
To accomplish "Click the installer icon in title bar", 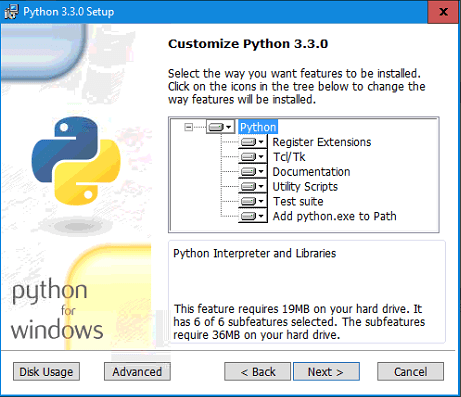I will [x=11, y=12].
